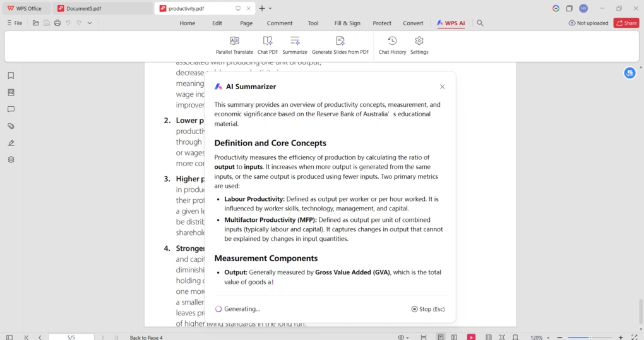View the Chat History

[392, 46]
